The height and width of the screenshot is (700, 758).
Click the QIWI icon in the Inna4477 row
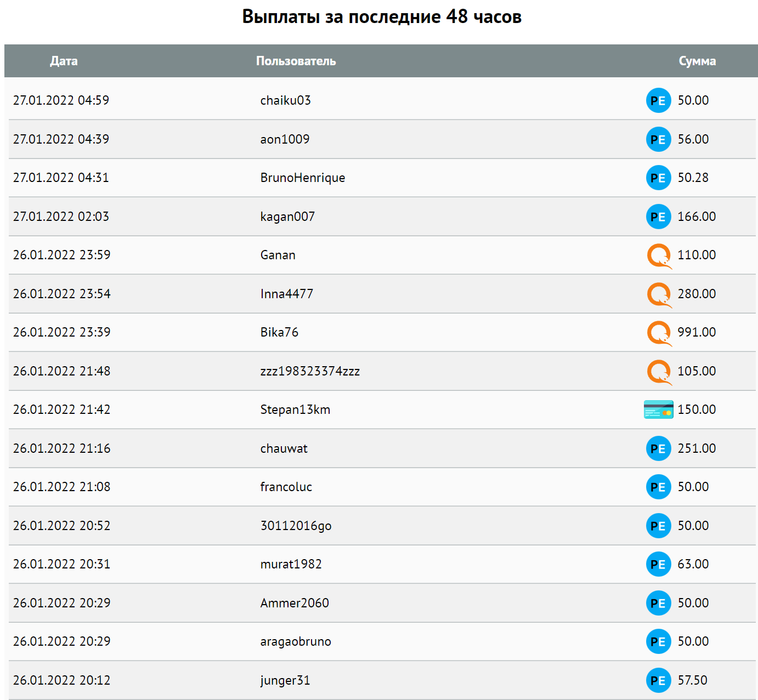coord(659,295)
